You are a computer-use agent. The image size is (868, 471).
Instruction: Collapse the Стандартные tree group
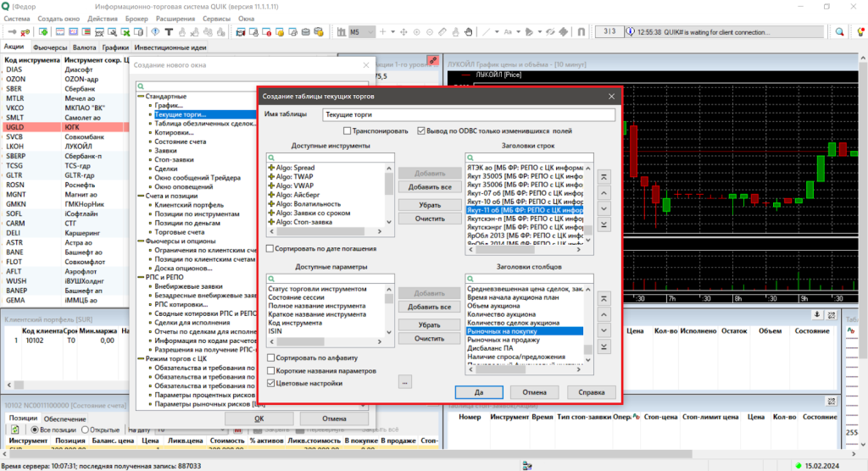[141, 97]
